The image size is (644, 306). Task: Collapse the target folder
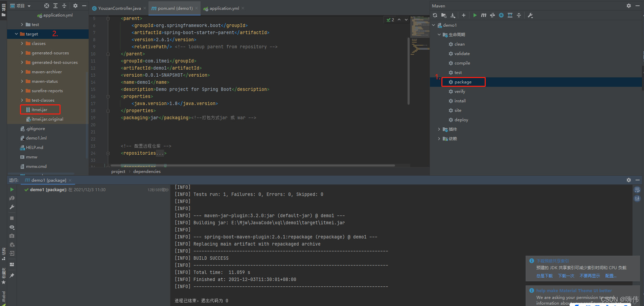[16, 34]
